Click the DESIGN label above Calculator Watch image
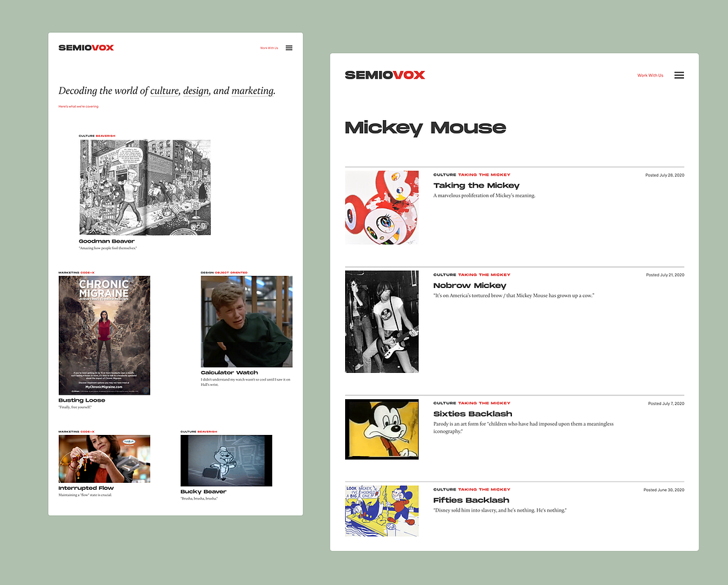 click(x=207, y=273)
